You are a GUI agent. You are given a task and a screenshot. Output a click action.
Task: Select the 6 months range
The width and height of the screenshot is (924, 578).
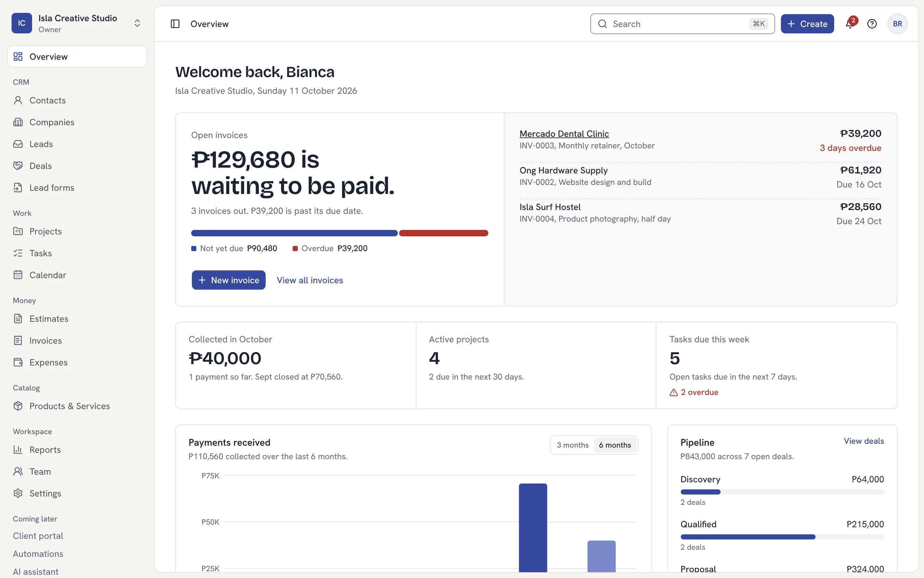615,445
